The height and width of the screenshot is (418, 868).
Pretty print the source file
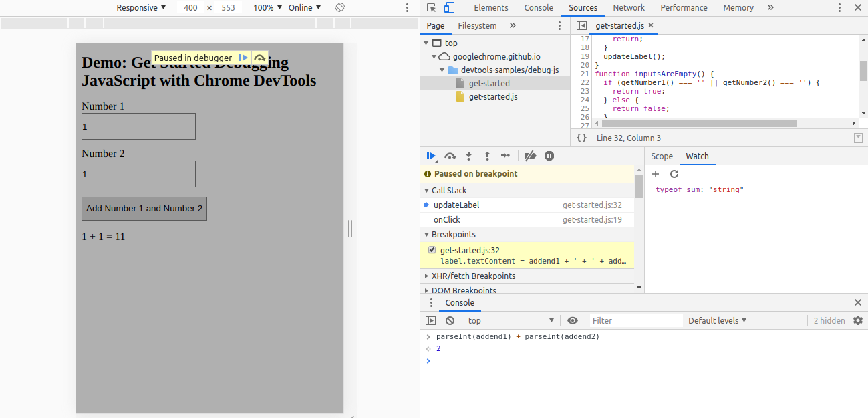(x=582, y=138)
